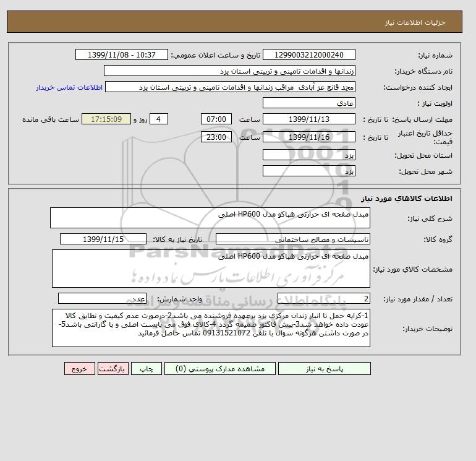Open مشاهده مدارک پیوستی (0) button

point(220,369)
